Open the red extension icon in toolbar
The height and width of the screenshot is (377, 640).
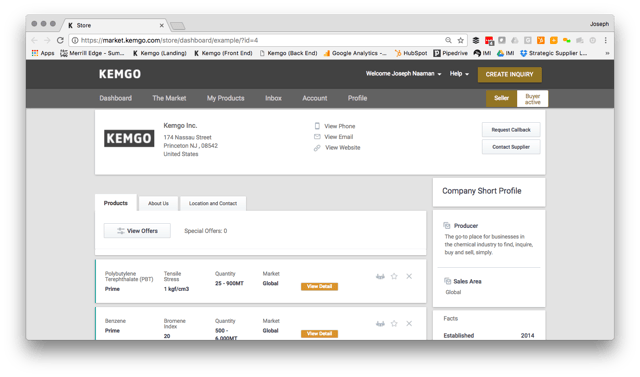pos(489,40)
